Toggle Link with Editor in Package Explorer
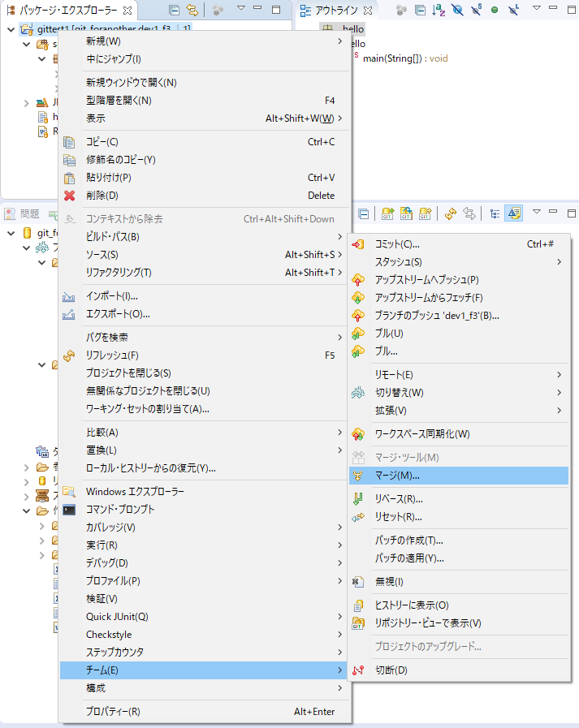Viewport: 579px width, 728px height. pyautogui.click(x=192, y=10)
